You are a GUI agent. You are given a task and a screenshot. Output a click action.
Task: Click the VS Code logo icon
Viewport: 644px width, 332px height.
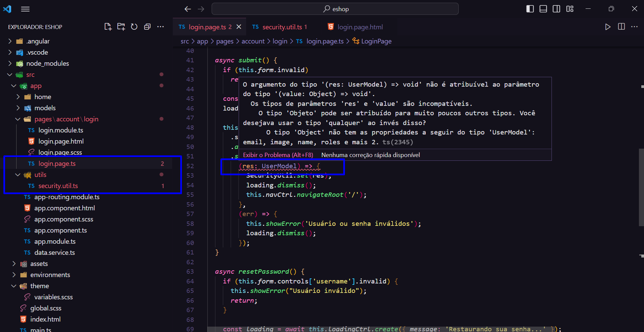coord(7,9)
